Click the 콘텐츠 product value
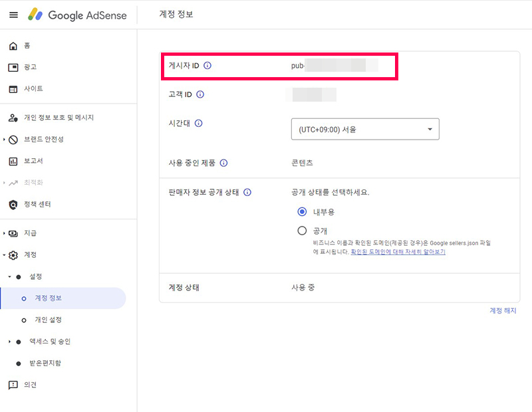This screenshot has width=532, height=412. [x=302, y=163]
